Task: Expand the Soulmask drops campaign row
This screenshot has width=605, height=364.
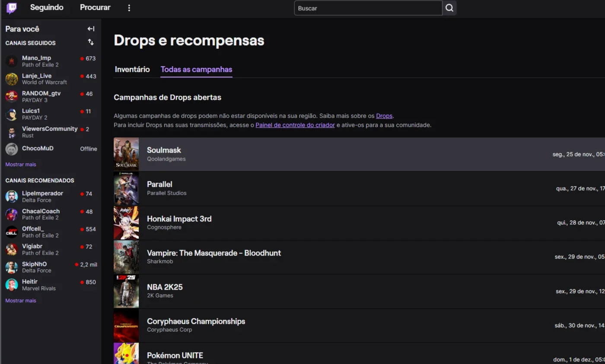Action: coord(359,154)
